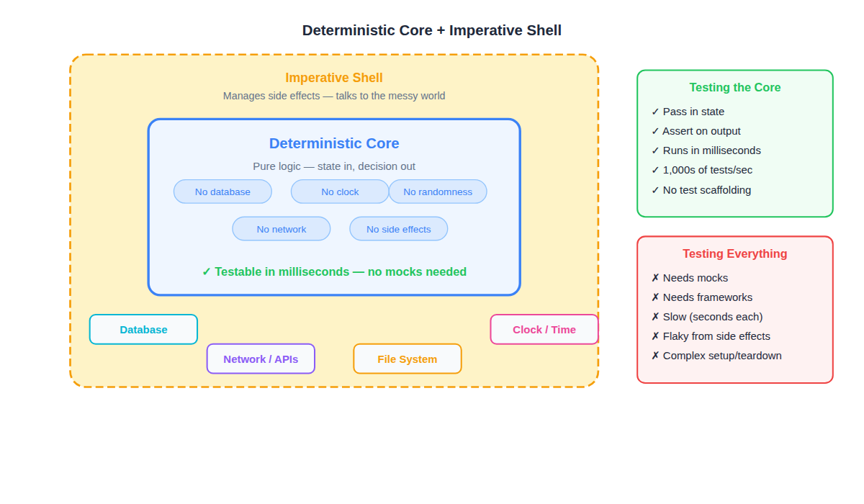Select the "Network / APIs" button

pyautogui.click(x=261, y=359)
